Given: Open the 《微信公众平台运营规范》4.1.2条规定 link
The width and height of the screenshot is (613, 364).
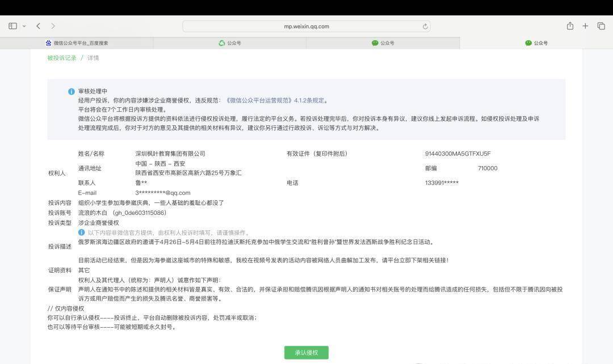Looking at the screenshot, I should click(x=275, y=100).
